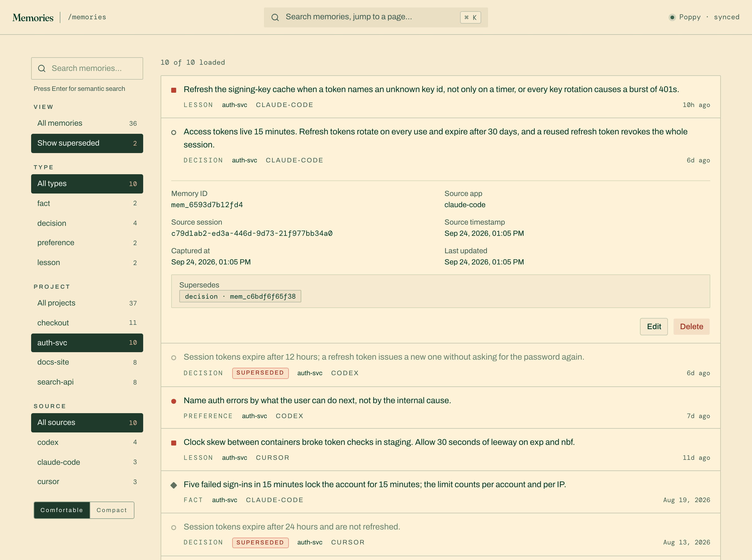Filter source by codex

click(x=87, y=442)
